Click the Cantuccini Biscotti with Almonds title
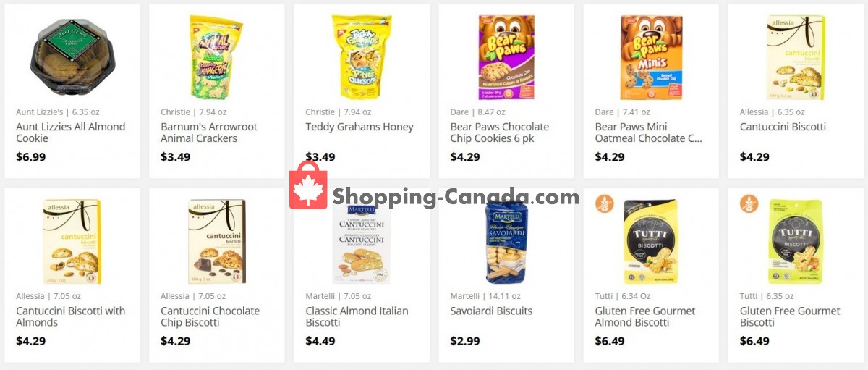Image resolution: width=868 pixels, height=370 pixels. pos(71,316)
